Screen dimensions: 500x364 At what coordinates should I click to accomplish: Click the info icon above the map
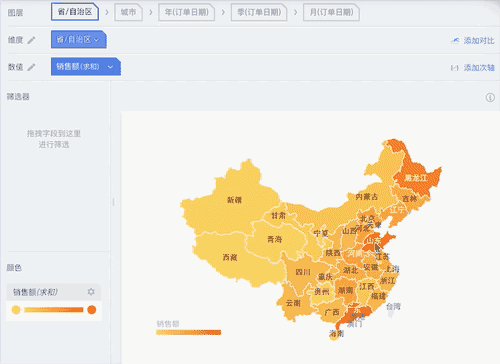(x=490, y=97)
